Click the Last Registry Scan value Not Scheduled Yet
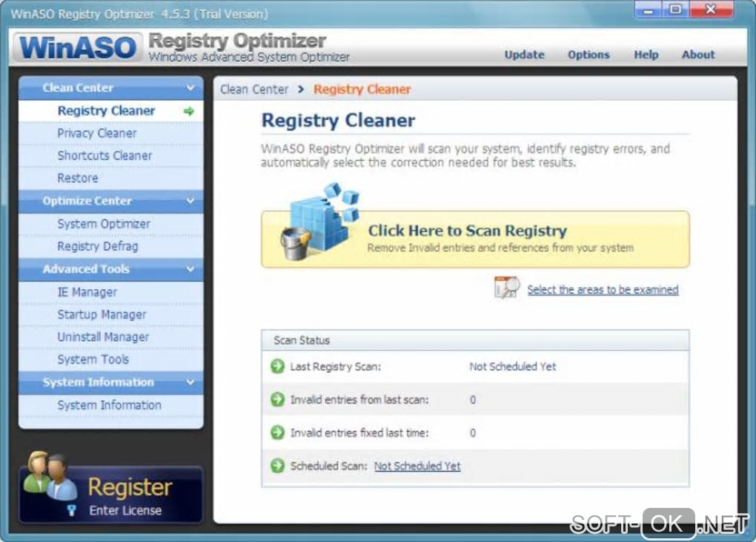The height and width of the screenshot is (542, 756). coord(512,366)
